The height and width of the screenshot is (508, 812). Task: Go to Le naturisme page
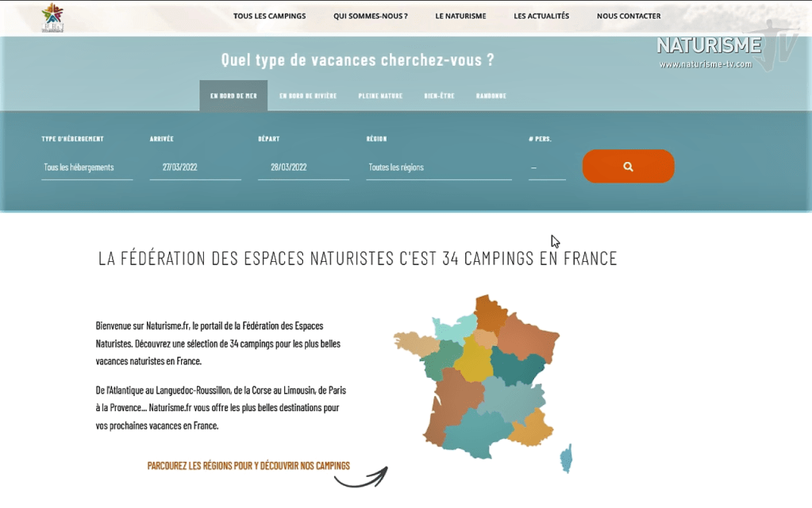pyautogui.click(x=460, y=16)
